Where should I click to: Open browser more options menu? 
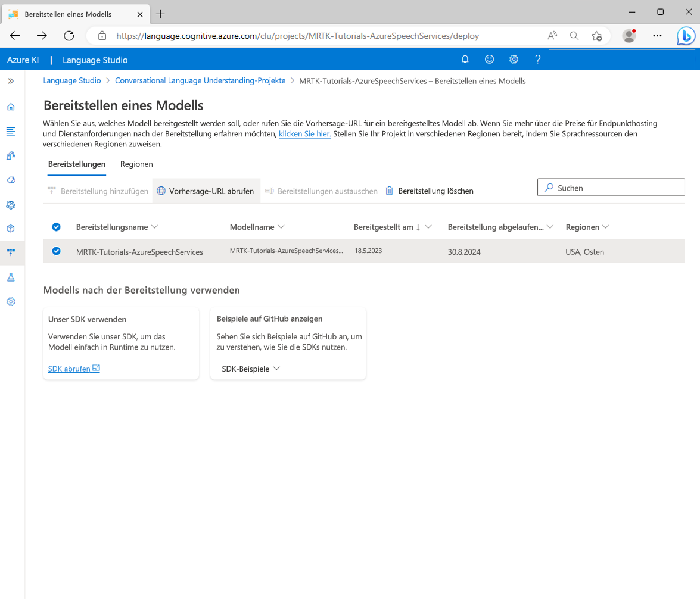pos(657,36)
